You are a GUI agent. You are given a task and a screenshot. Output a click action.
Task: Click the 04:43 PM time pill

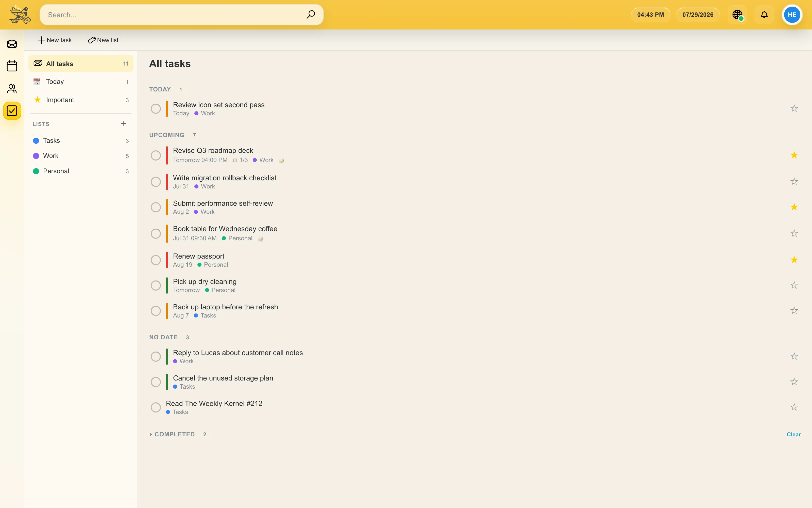650,15
